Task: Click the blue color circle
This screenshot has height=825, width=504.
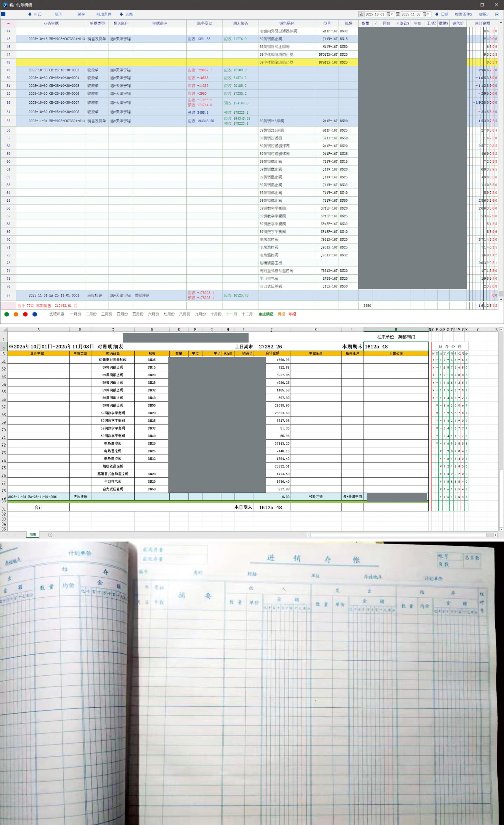Action: click(x=35, y=314)
